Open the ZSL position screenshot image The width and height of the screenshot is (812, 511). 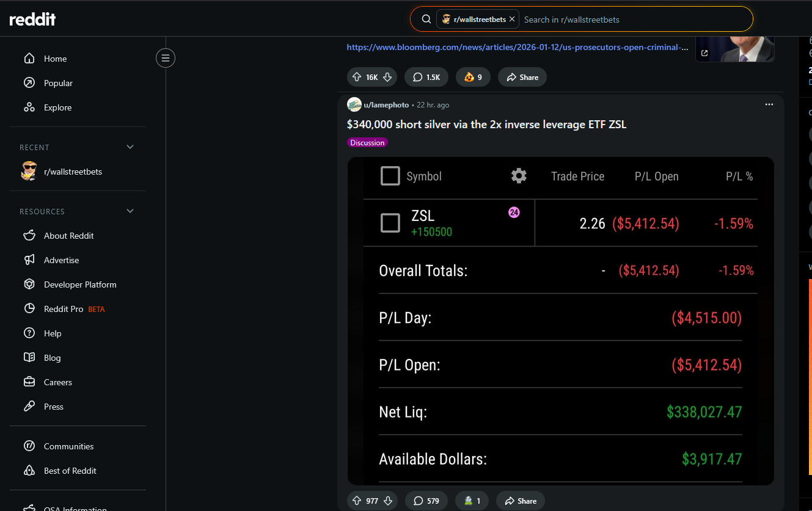(x=560, y=321)
